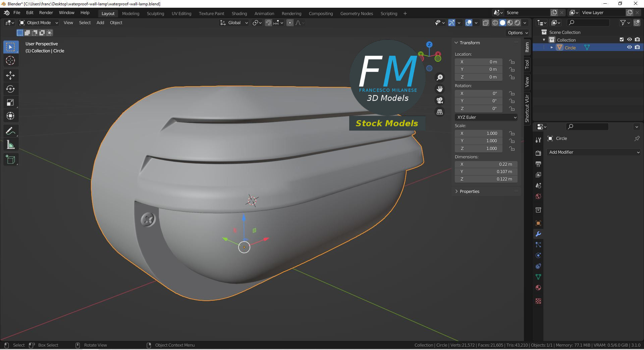
Task: Disable Circle in renders camera icon
Action: [x=637, y=47]
